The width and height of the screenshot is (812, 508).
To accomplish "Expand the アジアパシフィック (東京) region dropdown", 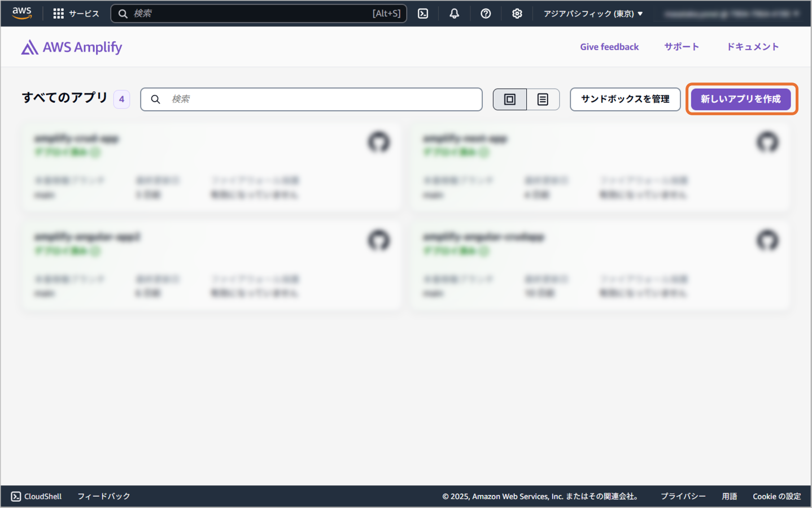I will pyautogui.click(x=593, y=14).
